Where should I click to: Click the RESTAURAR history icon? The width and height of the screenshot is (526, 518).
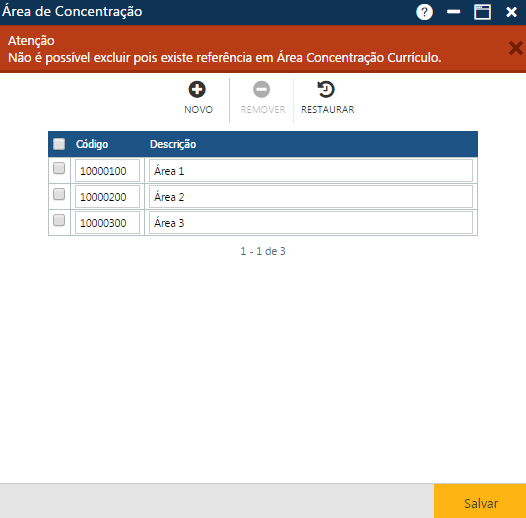[x=326, y=90]
